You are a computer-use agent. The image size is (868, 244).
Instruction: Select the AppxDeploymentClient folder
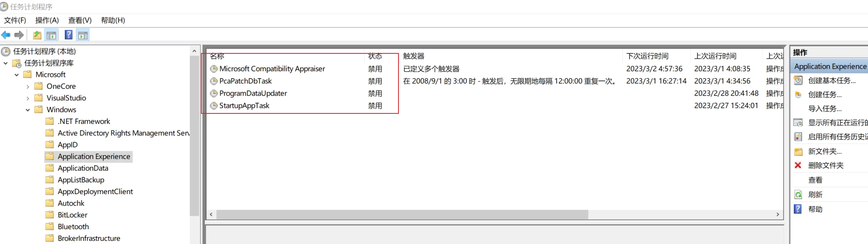click(95, 192)
